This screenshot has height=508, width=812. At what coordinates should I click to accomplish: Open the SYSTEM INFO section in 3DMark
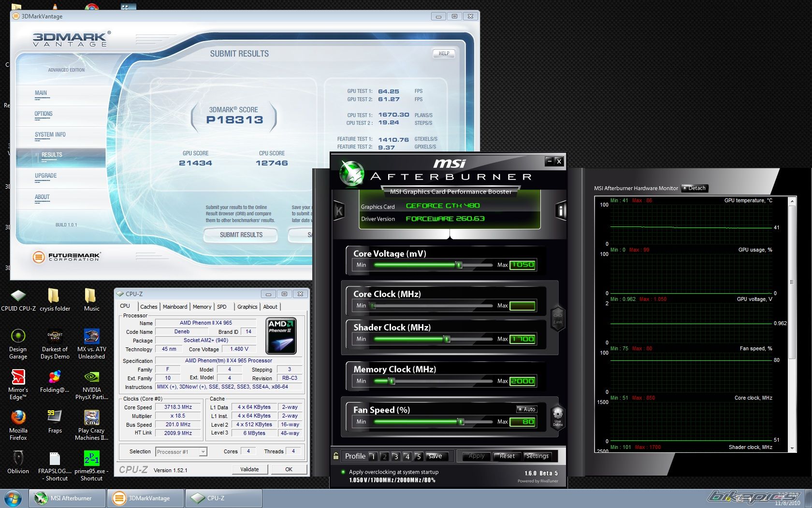(x=50, y=135)
